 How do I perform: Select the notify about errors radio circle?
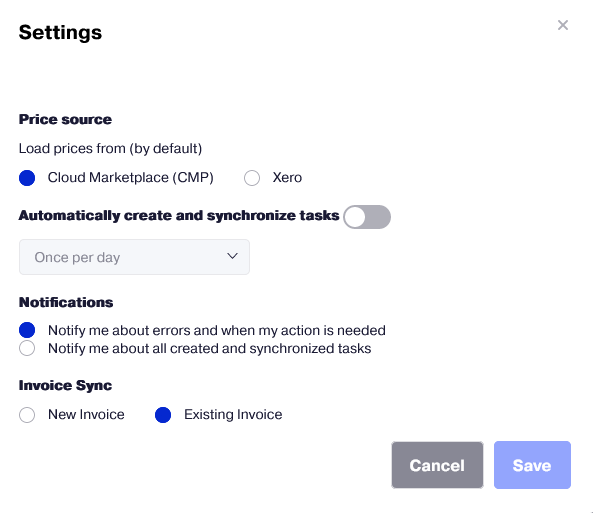pos(27,330)
